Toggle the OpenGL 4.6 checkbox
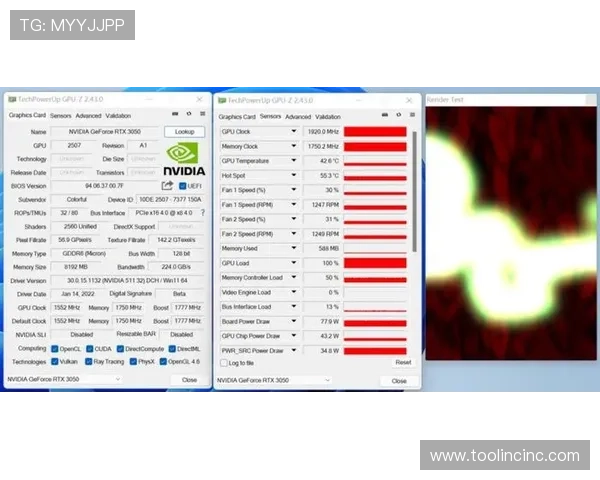 tap(163, 361)
